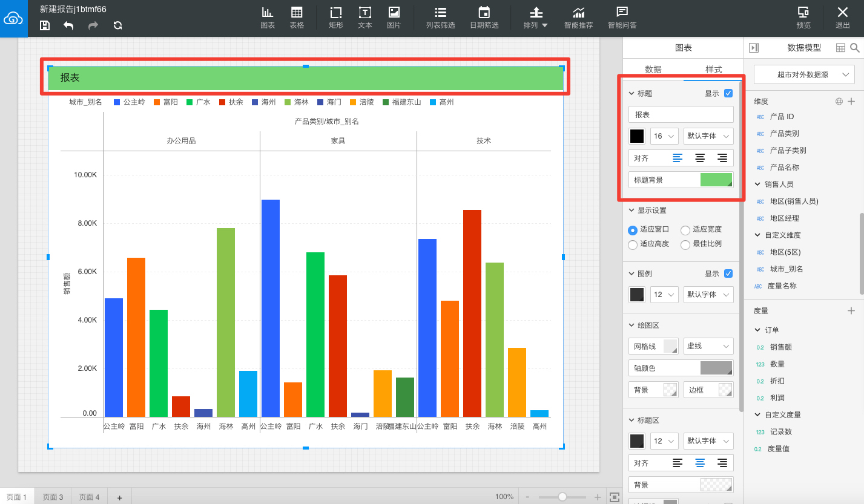Screen dimensions: 864x504
Task: Collapse the 显示设置 section
Action: pos(632,211)
